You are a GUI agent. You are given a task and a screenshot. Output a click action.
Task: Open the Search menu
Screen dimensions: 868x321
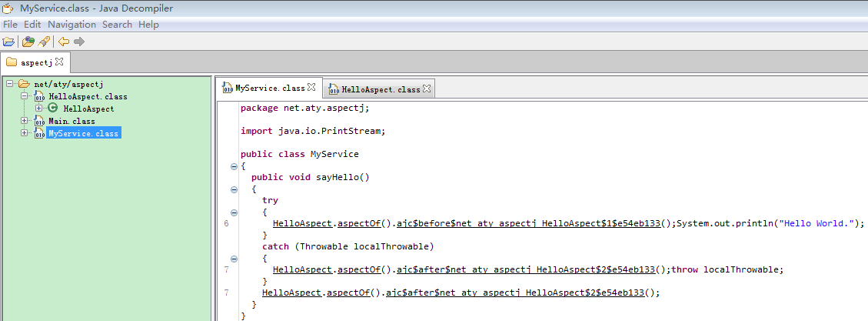[118, 25]
